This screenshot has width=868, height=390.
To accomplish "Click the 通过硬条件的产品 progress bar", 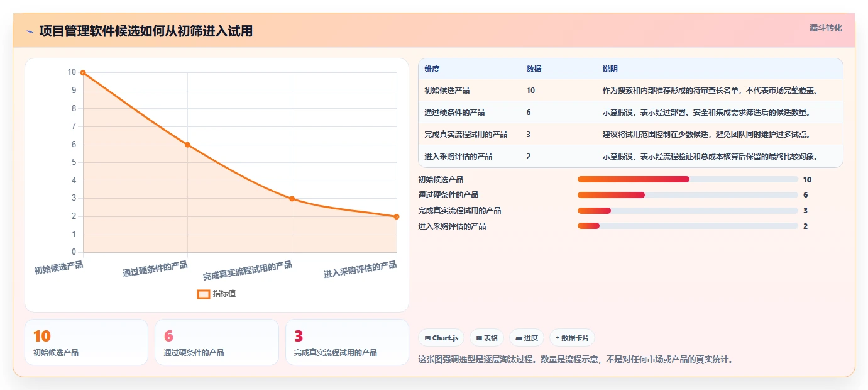I will click(x=688, y=195).
